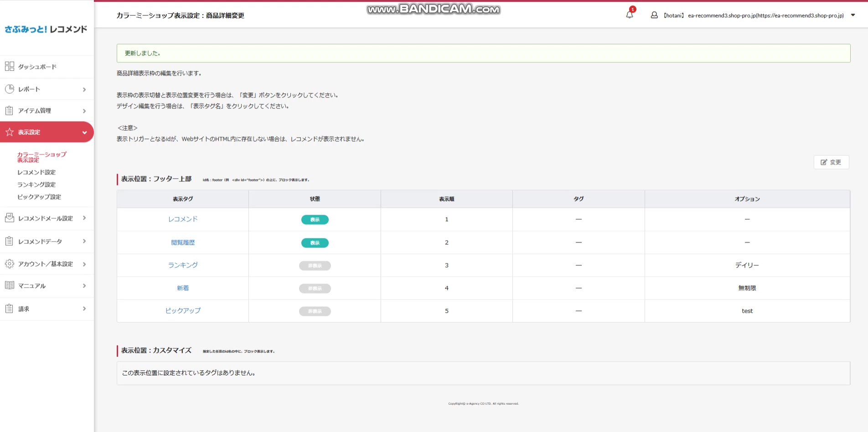Select the ダッシュボード sidebar icon
Image resolution: width=868 pixels, height=432 pixels.
click(x=9, y=66)
